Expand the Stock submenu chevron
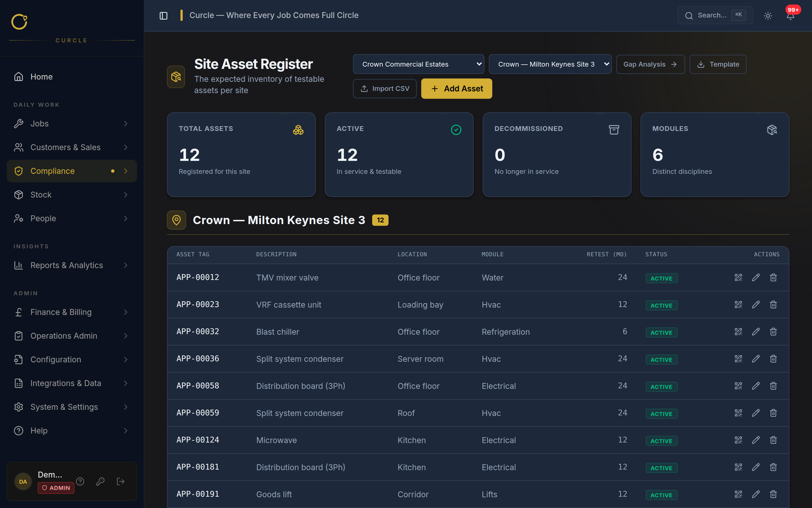The image size is (812, 508). click(126, 194)
